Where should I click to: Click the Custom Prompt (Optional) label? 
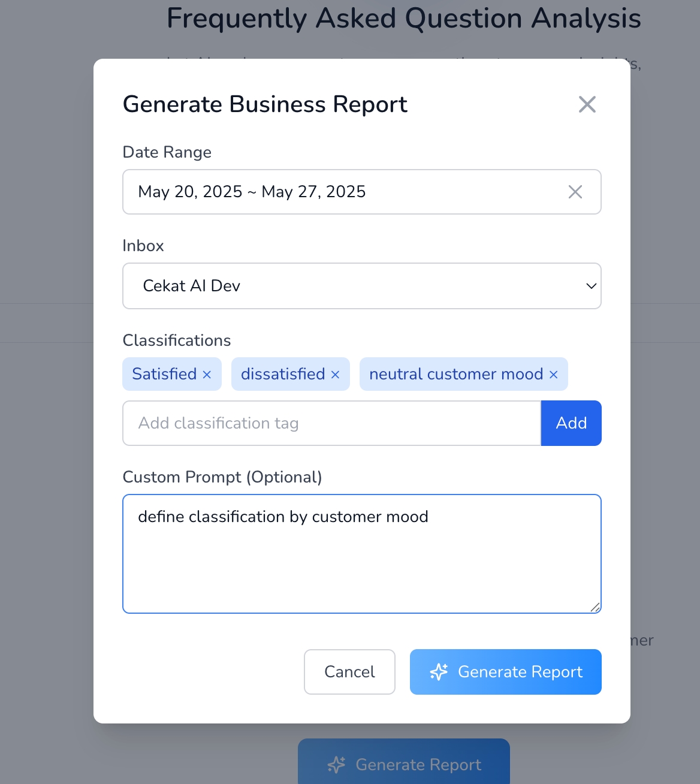[x=222, y=477]
